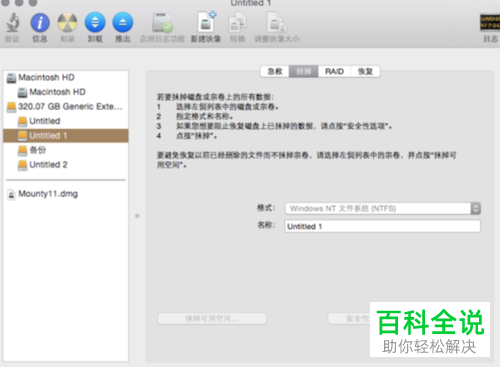The width and height of the screenshot is (500, 367).
Task: Select the Untitled volume in sidebar
Action: coord(66,121)
